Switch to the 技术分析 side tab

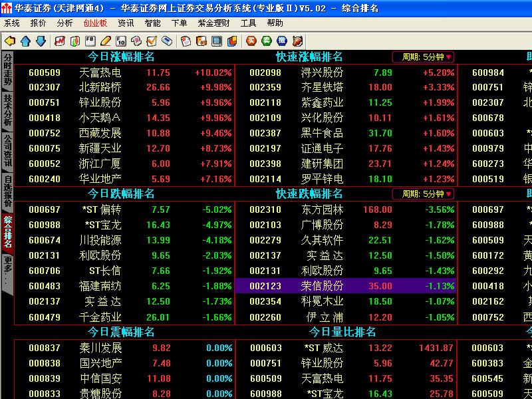click(x=7, y=110)
